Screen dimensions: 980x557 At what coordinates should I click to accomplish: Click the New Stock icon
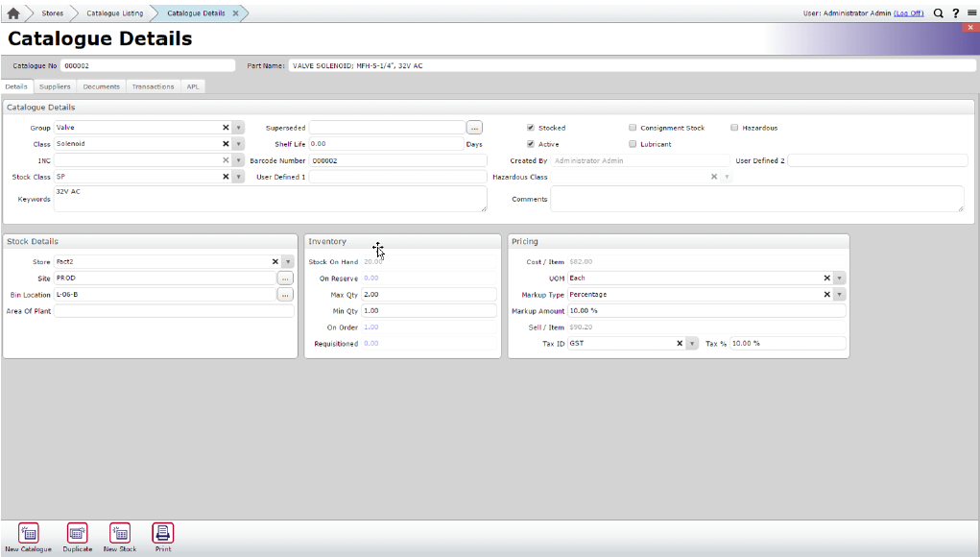(120, 534)
